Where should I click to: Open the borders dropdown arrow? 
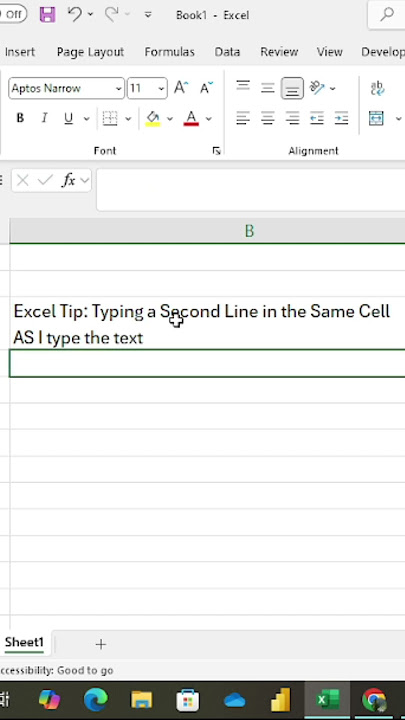(x=128, y=119)
